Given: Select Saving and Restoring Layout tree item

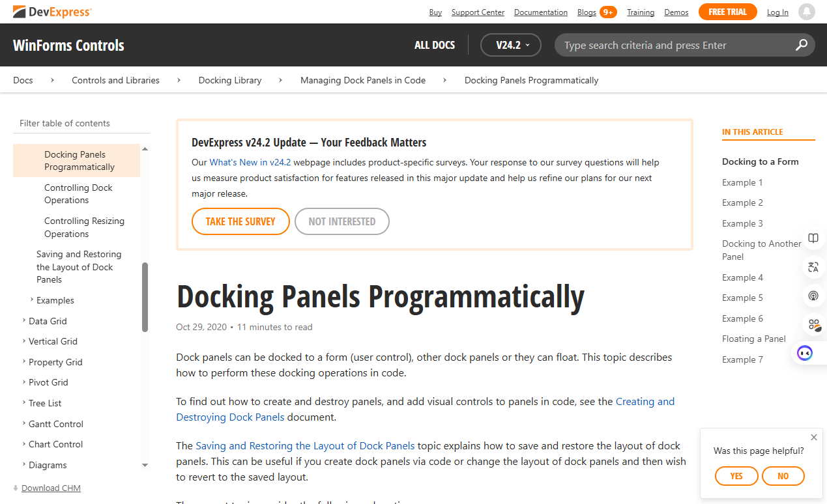Looking at the screenshot, I should click(79, 267).
